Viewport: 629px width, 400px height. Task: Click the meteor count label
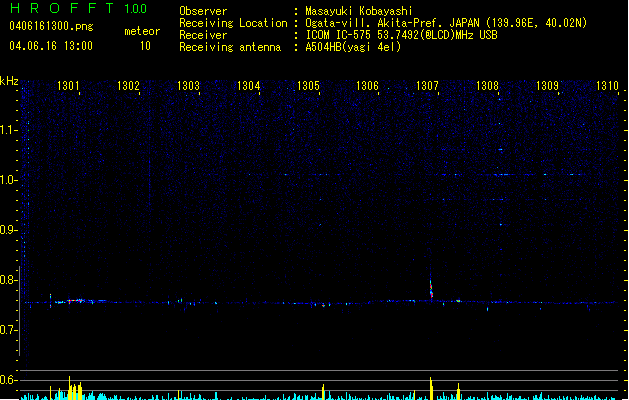click(x=142, y=31)
